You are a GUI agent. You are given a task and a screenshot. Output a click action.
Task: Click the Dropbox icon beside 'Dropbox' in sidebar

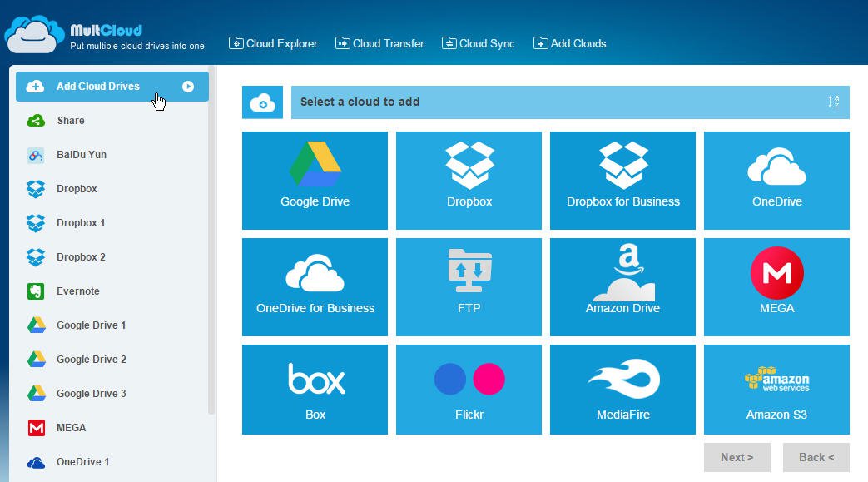pyautogui.click(x=36, y=189)
